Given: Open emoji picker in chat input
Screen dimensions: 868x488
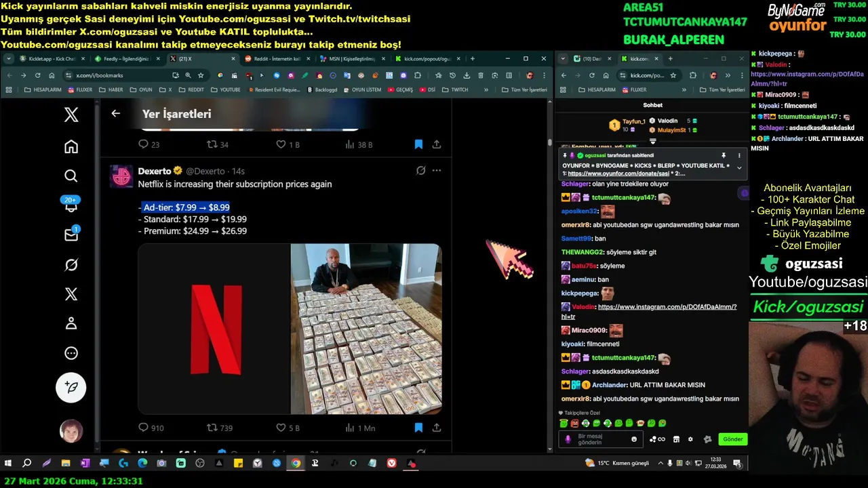Looking at the screenshot, I should [x=634, y=439].
